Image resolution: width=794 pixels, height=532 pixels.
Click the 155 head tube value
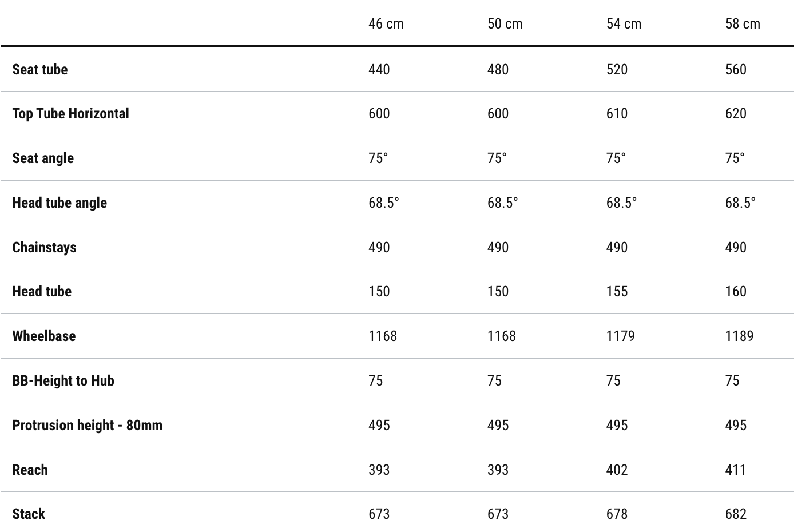617,291
